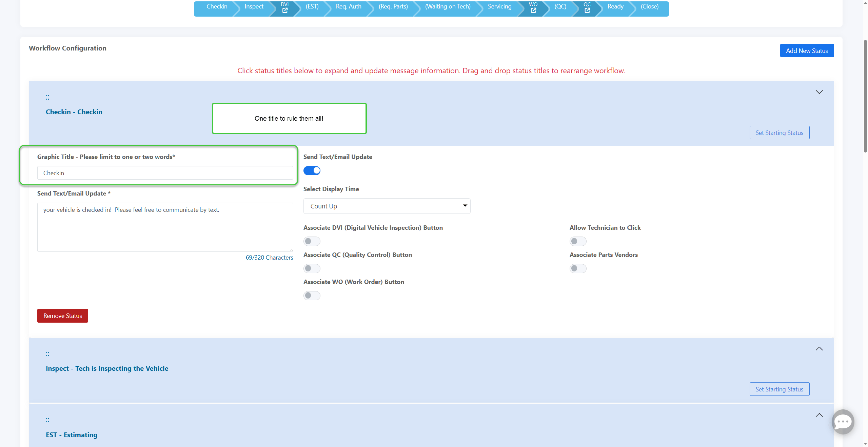
Task: Enable Associate DVI Button toggle
Action: coord(312,241)
